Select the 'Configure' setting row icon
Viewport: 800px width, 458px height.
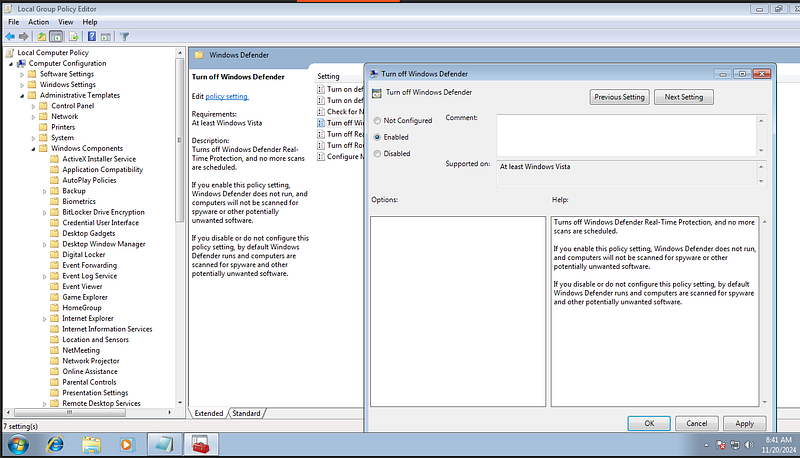pyautogui.click(x=321, y=157)
